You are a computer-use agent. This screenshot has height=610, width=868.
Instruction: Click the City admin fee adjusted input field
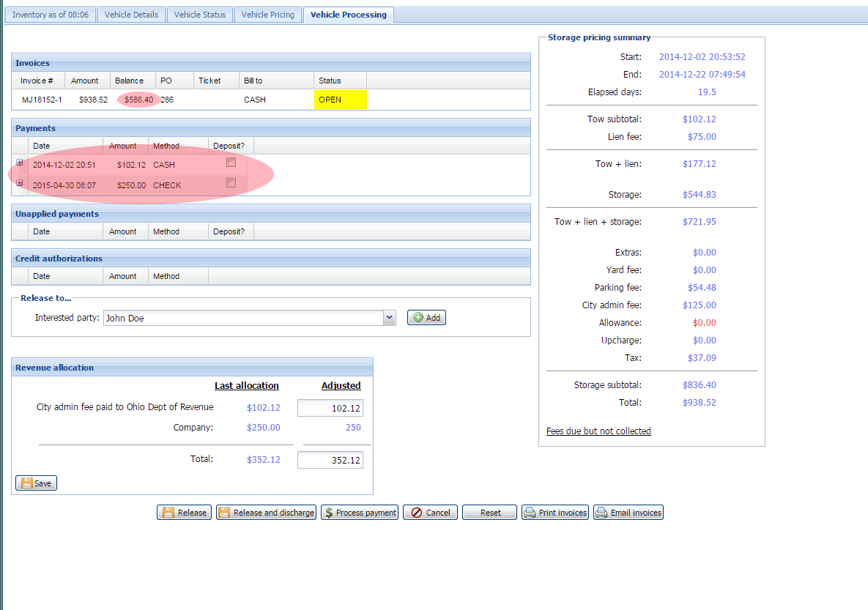pyautogui.click(x=330, y=409)
